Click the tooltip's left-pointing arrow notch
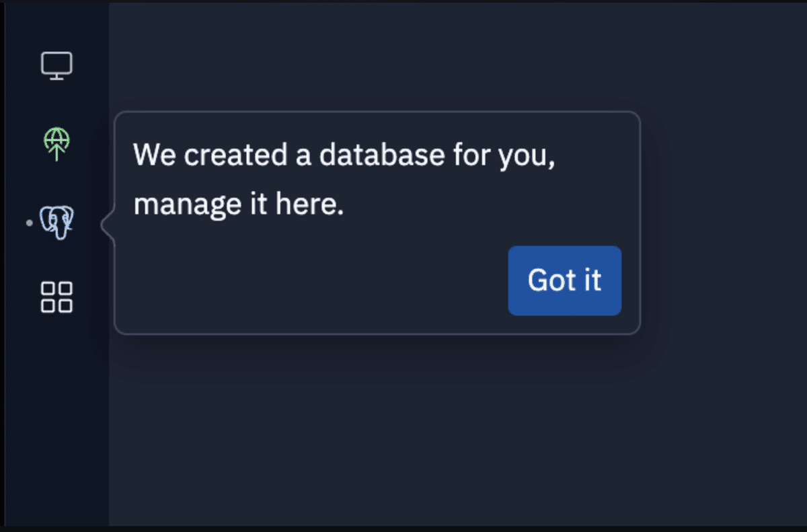807x532 pixels. [x=108, y=227]
